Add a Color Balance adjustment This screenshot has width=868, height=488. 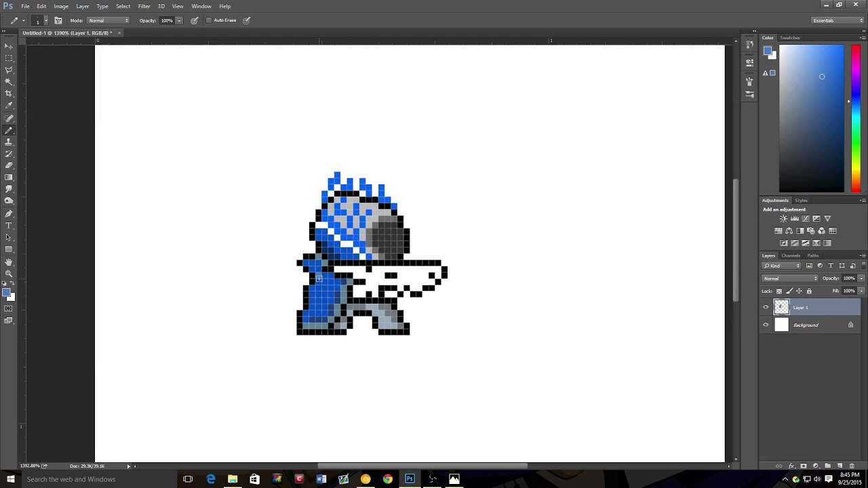(789, 231)
